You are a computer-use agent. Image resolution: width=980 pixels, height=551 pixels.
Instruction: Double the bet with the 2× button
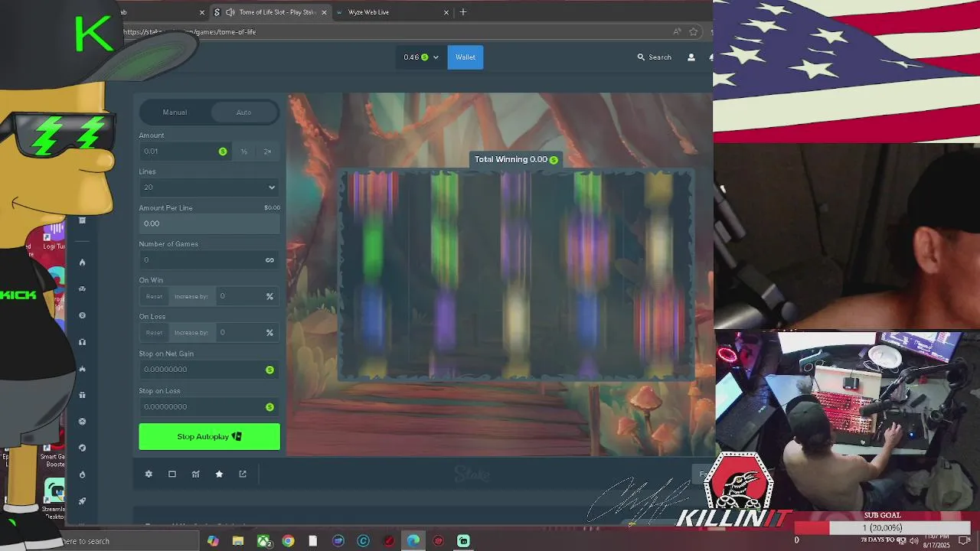267,152
